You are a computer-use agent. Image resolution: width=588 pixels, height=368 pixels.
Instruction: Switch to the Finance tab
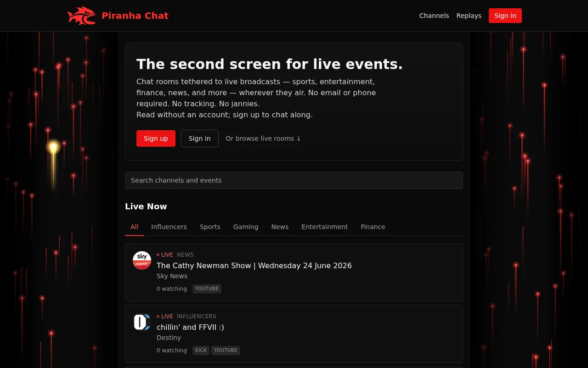(373, 227)
